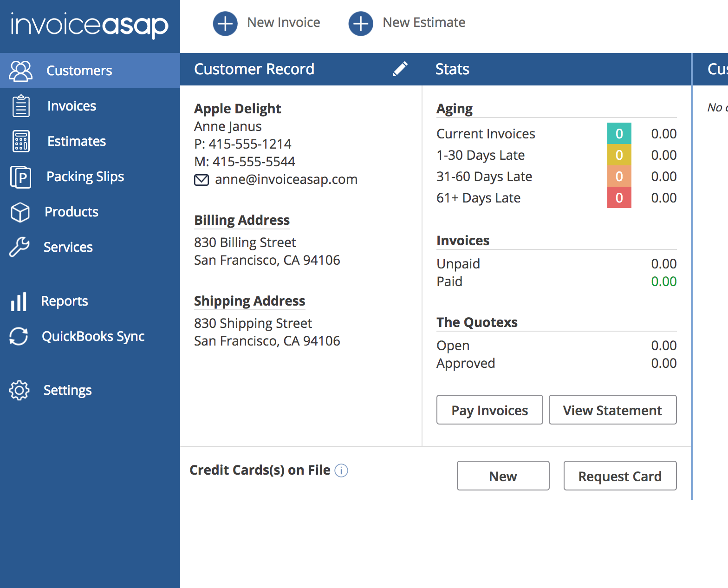Click the plus icon for New Estimate
Screen dimensions: 728x588
point(361,23)
